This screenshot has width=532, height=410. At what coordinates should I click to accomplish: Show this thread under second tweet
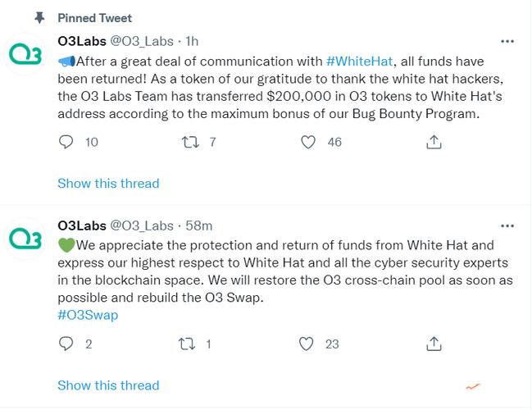click(108, 385)
